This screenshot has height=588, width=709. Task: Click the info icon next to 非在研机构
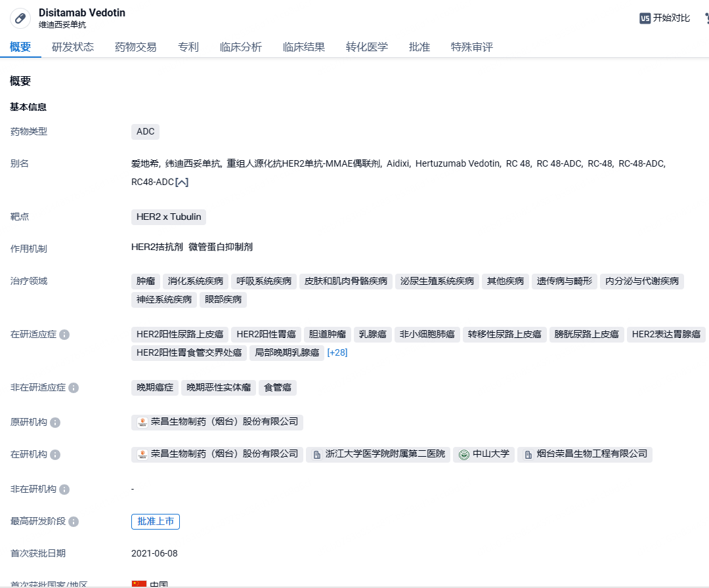pos(64,490)
